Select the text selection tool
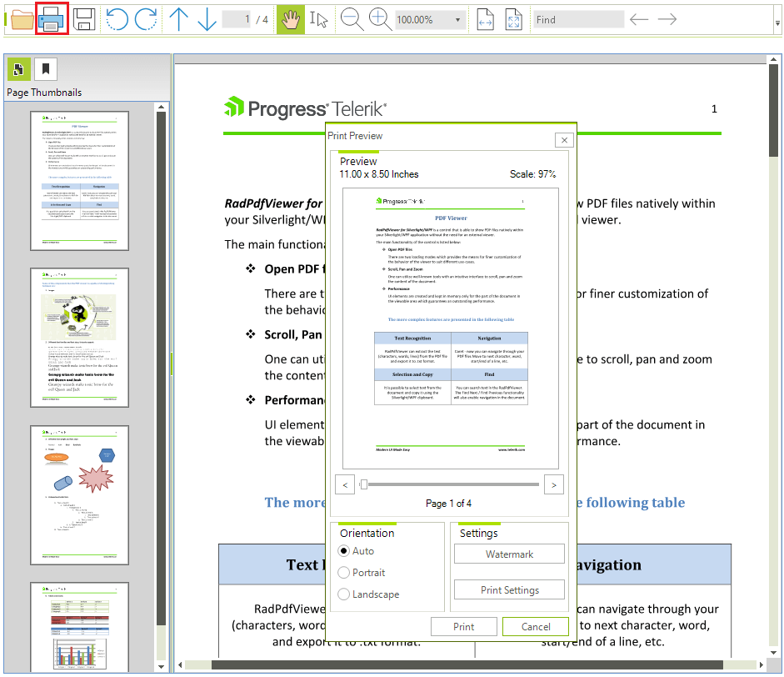The width and height of the screenshot is (784, 677). click(318, 19)
